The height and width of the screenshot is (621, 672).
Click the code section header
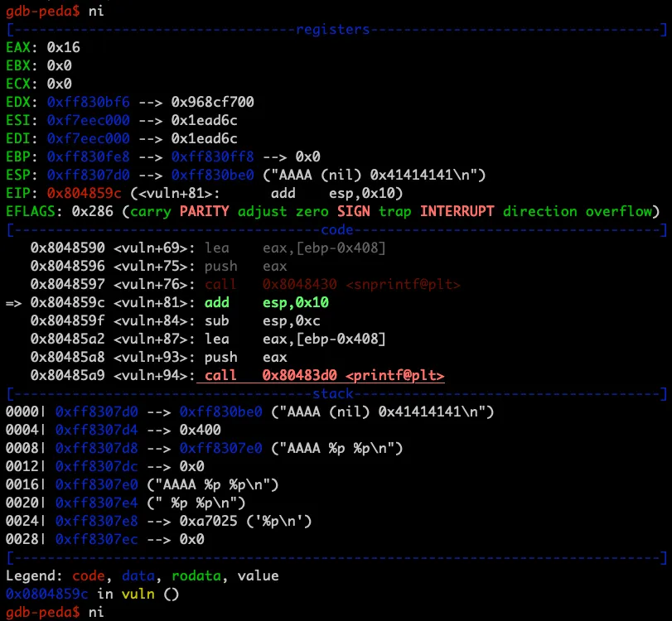pyautogui.click(x=337, y=229)
